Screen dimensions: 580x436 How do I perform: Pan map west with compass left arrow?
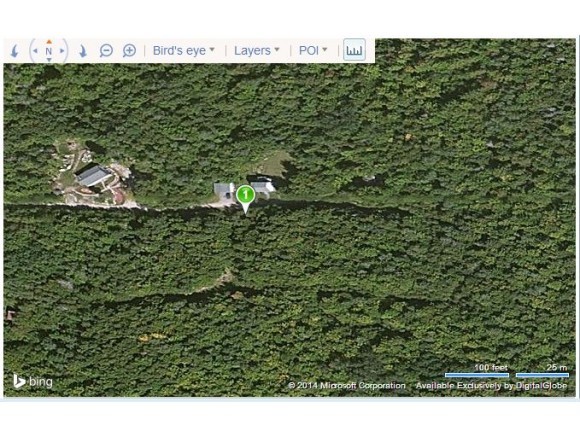[x=36, y=51]
